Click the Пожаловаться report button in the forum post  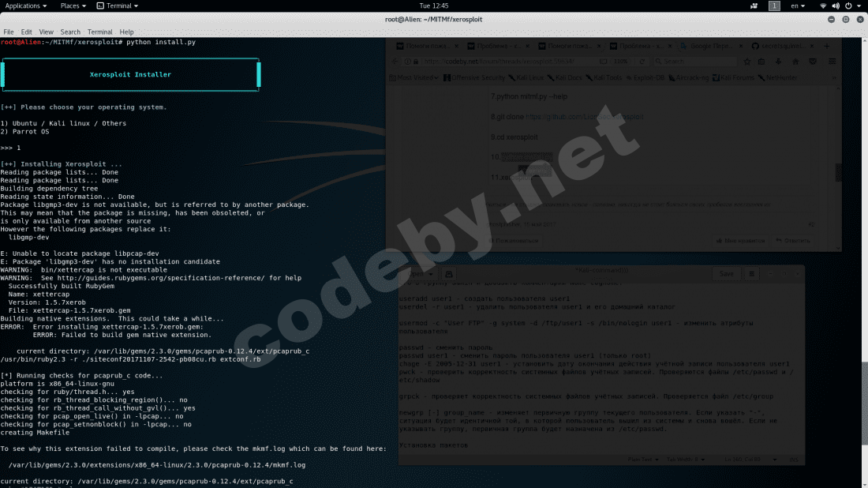coord(514,240)
